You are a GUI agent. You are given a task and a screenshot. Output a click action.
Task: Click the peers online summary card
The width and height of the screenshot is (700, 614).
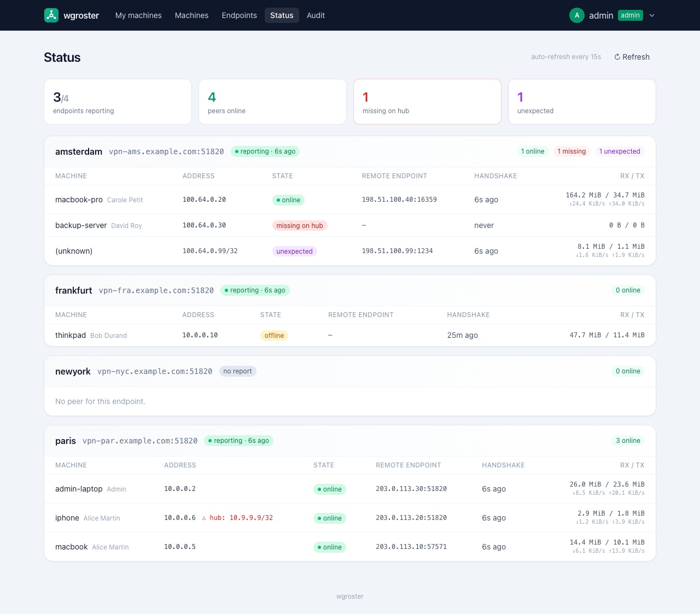pos(272,102)
